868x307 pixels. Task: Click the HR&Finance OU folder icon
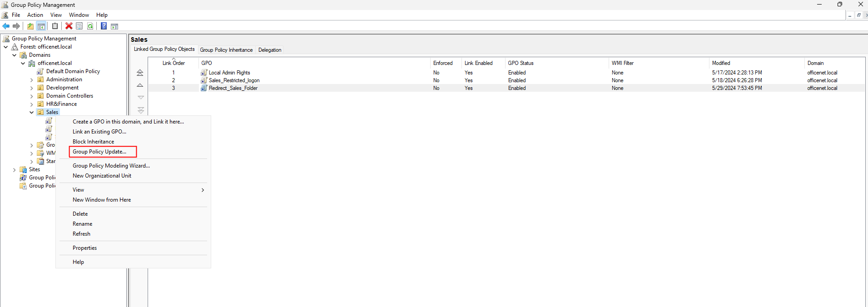click(40, 104)
